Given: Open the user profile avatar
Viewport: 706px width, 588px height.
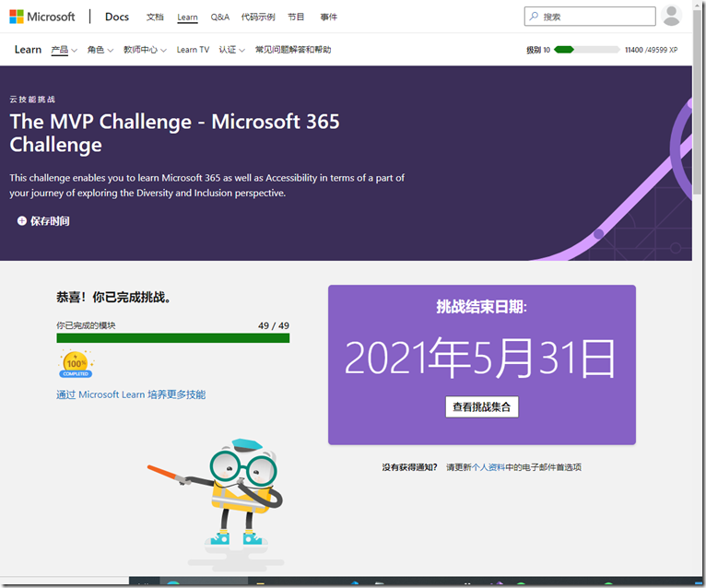Looking at the screenshot, I should tap(671, 16).
